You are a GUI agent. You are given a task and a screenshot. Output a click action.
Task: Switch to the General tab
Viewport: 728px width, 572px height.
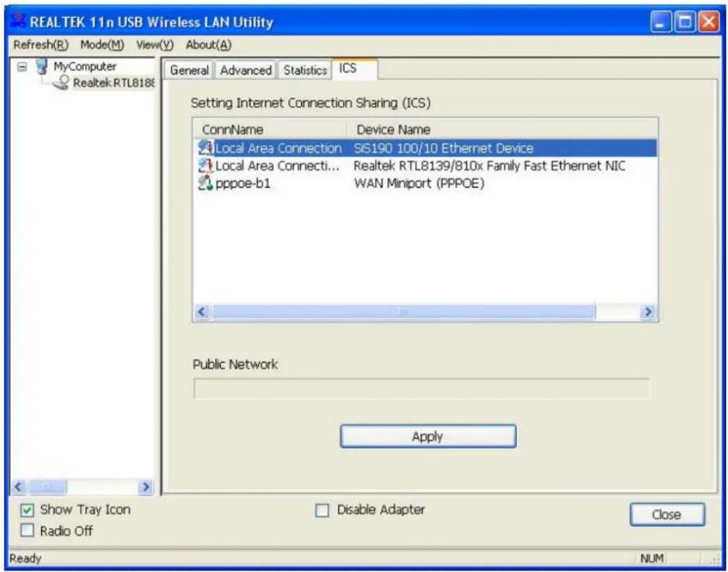[189, 70]
